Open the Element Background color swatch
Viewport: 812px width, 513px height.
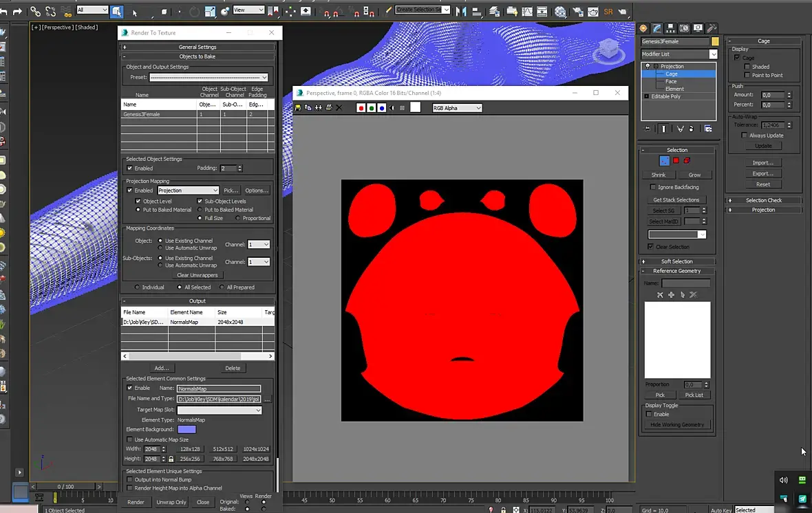point(187,429)
